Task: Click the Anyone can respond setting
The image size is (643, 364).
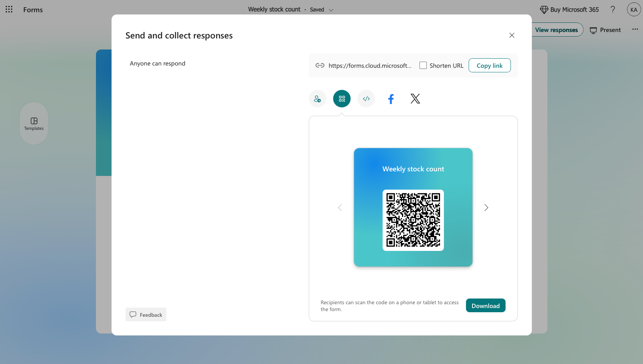Action: coord(158,64)
